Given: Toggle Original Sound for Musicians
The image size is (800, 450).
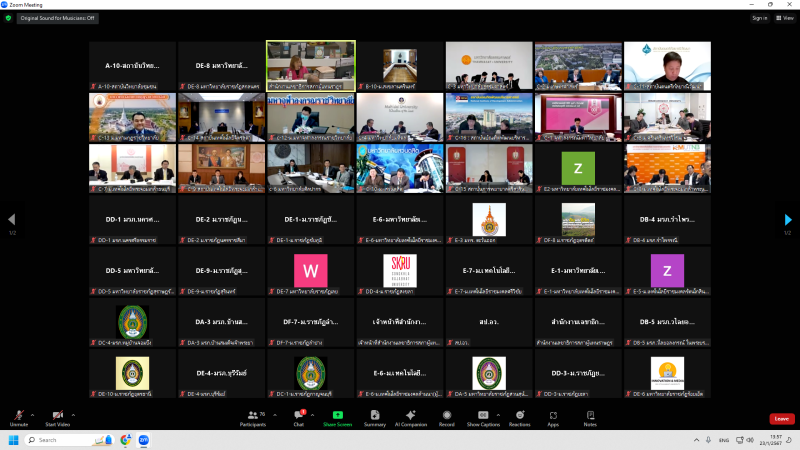Looking at the screenshot, I should 59,17.
